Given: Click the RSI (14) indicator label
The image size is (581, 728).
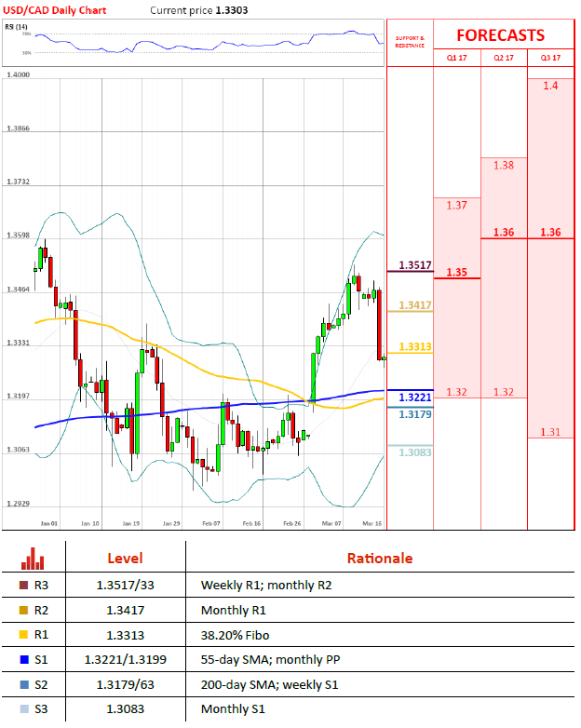Looking at the screenshot, I should point(16,27).
